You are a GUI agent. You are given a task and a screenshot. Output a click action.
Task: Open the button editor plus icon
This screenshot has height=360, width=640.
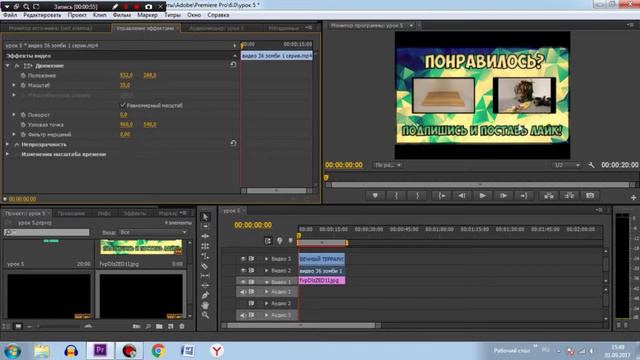(x=633, y=198)
